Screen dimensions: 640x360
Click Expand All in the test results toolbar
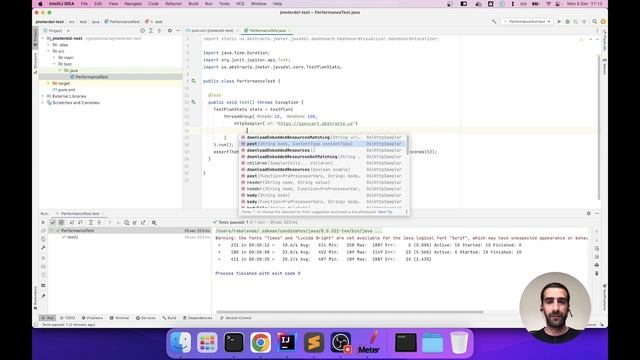91,222
